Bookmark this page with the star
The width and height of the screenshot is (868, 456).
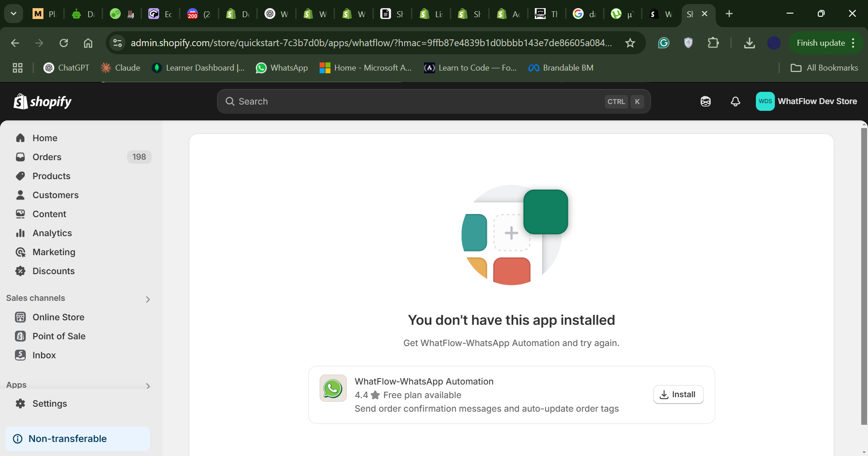[x=630, y=43]
